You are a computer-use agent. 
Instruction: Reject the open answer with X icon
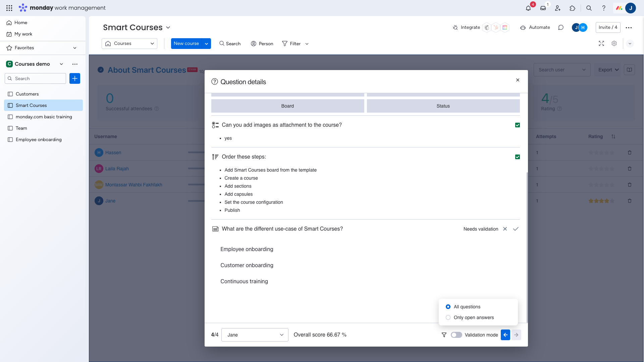pyautogui.click(x=505, y=229)
